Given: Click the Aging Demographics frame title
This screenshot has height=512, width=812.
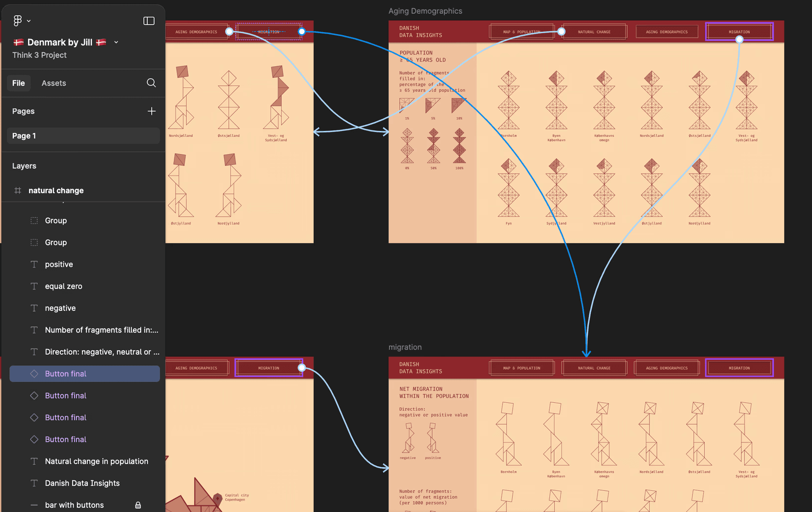Looking at the screenshot, I should pyautogui.click(x=425, y=11).
